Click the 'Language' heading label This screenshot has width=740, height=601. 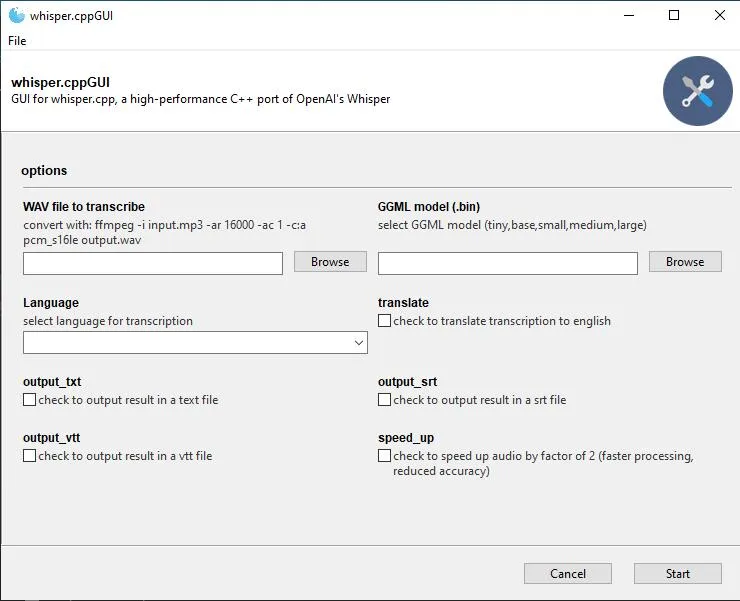51,303
